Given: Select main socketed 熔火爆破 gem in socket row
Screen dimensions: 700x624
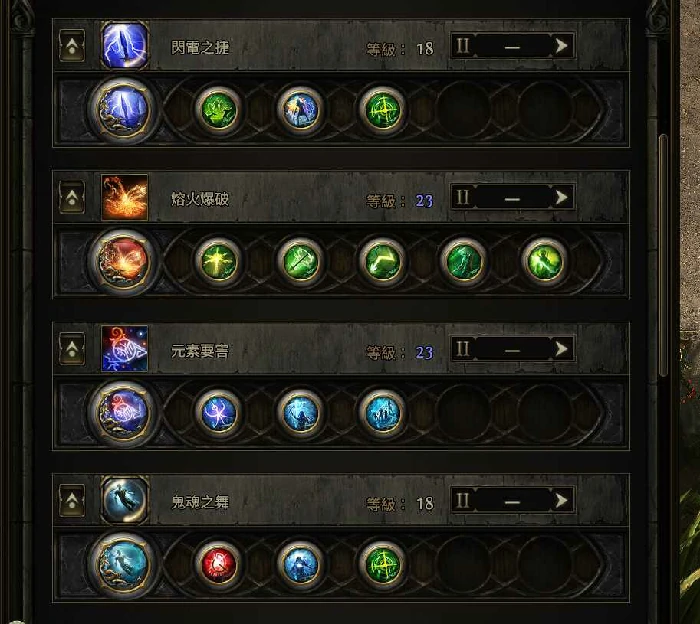Looking at the screenshot, I should [x=124, y=261].
